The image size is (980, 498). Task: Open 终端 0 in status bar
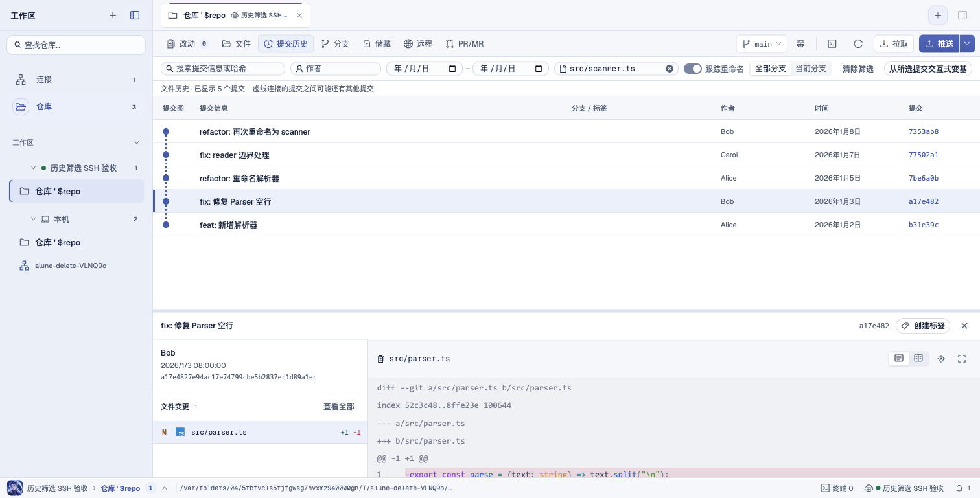click(x=837, y=488)
